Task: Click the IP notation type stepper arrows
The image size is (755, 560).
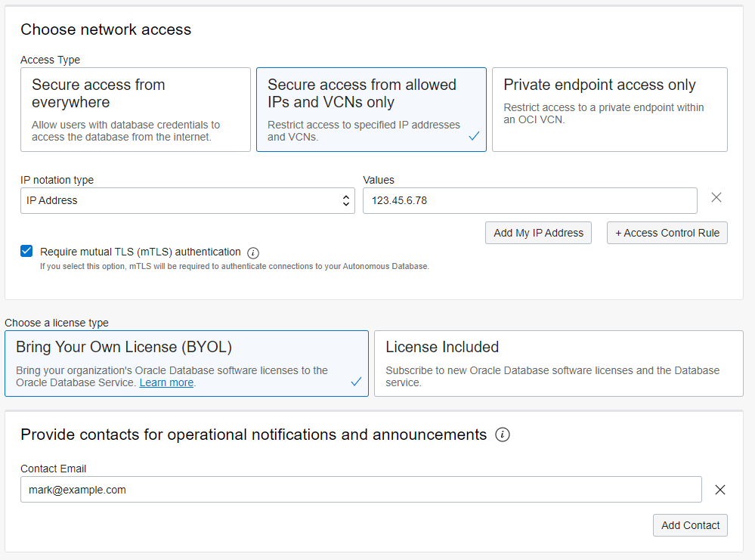Action: [x=346, y=201]
